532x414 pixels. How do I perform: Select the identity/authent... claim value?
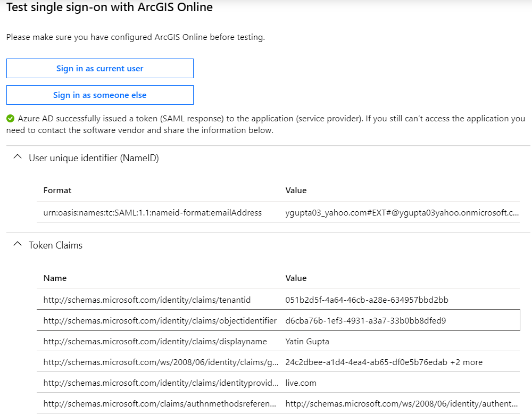point(401,403)
